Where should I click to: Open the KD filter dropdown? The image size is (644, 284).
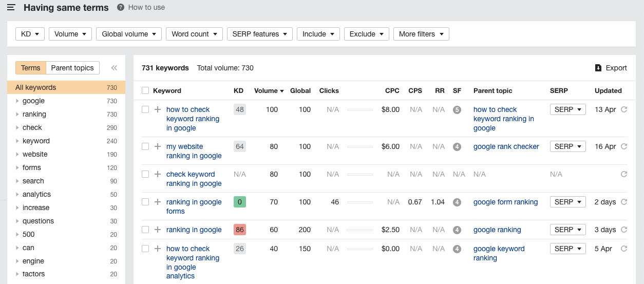click(30, 34)
